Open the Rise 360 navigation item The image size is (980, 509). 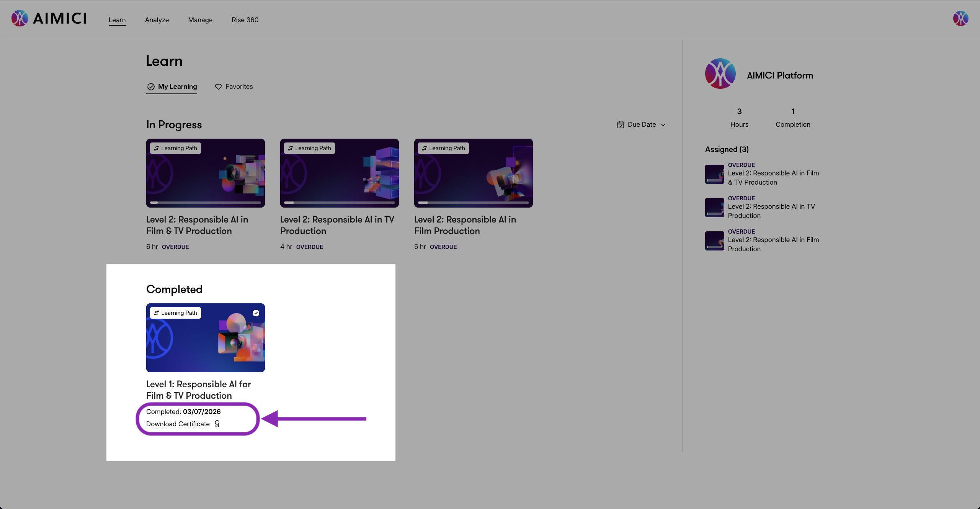tap(245, 20)
